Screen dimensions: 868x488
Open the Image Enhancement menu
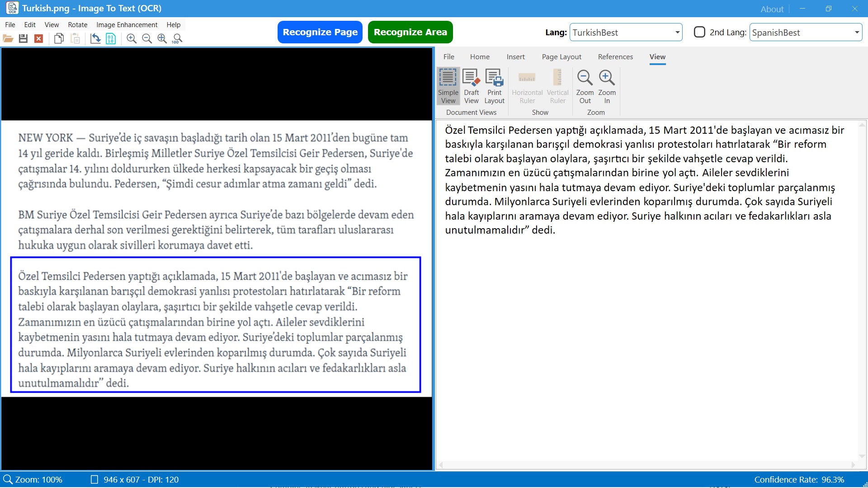pos(127,25)
